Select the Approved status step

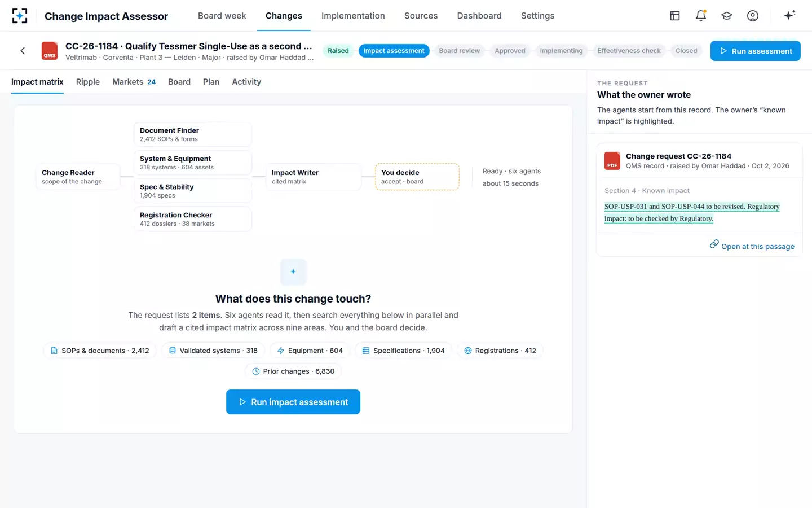coord(510,51)
